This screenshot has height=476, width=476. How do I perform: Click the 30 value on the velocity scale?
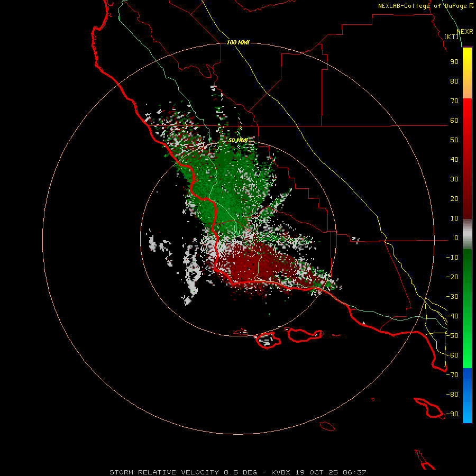tap(454, 179)
